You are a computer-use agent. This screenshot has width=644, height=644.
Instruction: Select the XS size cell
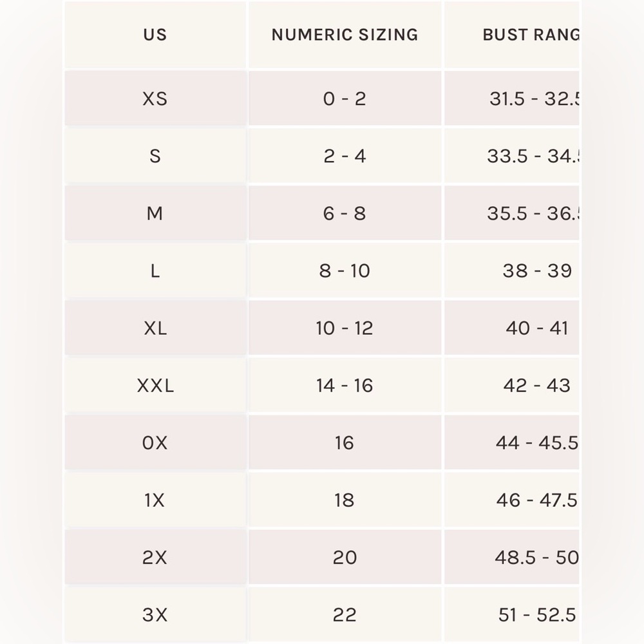155,98
